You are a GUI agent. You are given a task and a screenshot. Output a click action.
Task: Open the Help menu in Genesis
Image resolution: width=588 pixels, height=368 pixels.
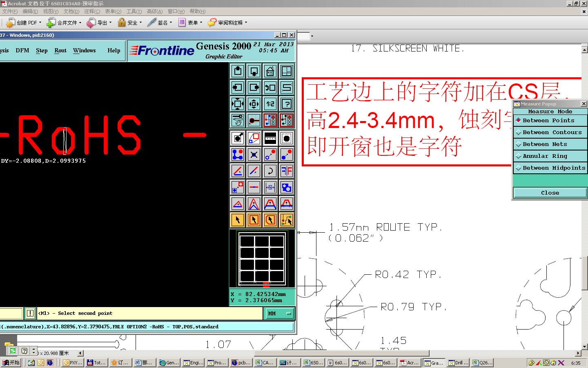click(x=114, y=51)
